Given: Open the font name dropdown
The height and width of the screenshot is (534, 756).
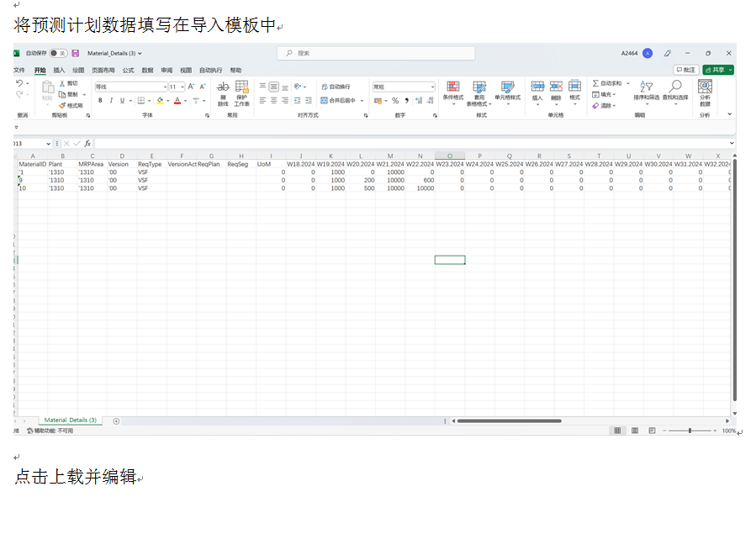Looking at the screenshot, I should click(x=165, y=87).
